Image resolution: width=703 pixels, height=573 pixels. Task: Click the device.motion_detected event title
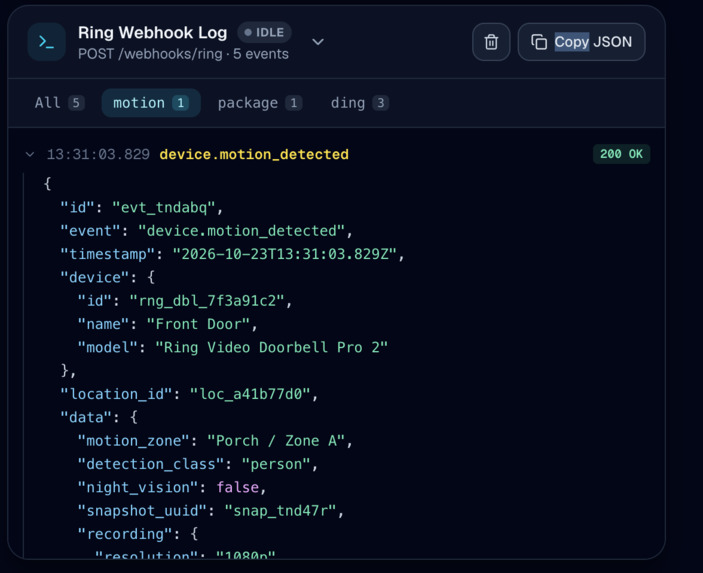click(x=254, y=155)
